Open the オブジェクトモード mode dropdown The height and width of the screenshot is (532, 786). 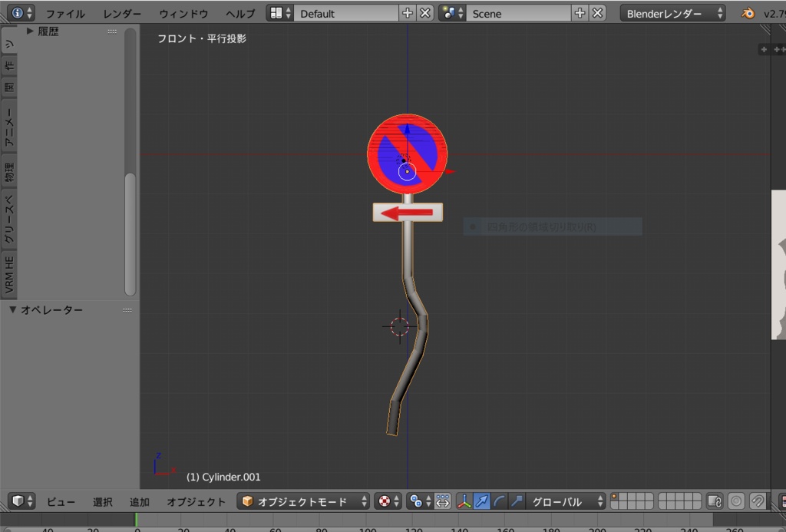302,501
